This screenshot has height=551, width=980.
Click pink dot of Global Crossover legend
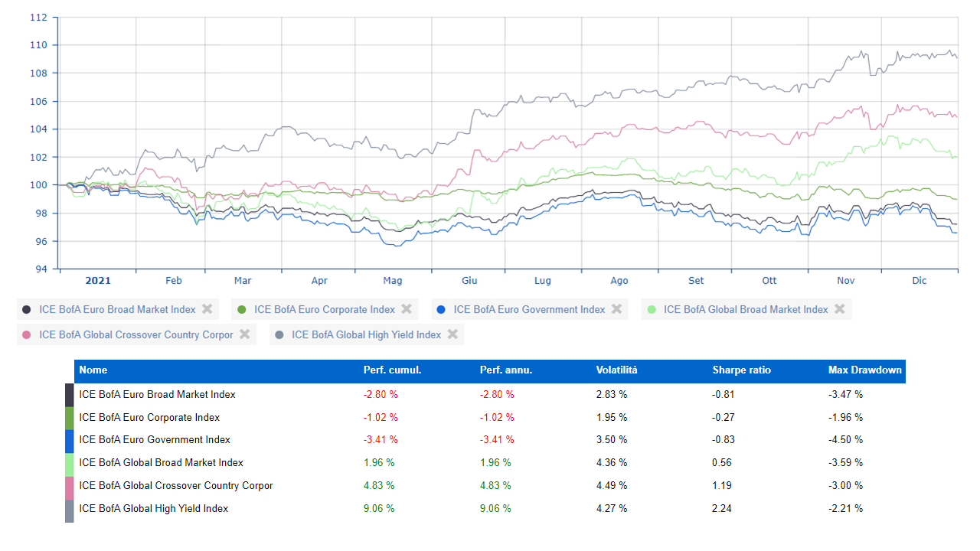27,335
